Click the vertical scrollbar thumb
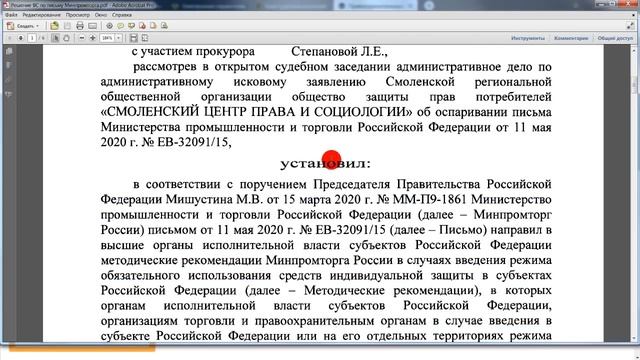This screenshot has height=360, width=640. pos(634,85)
